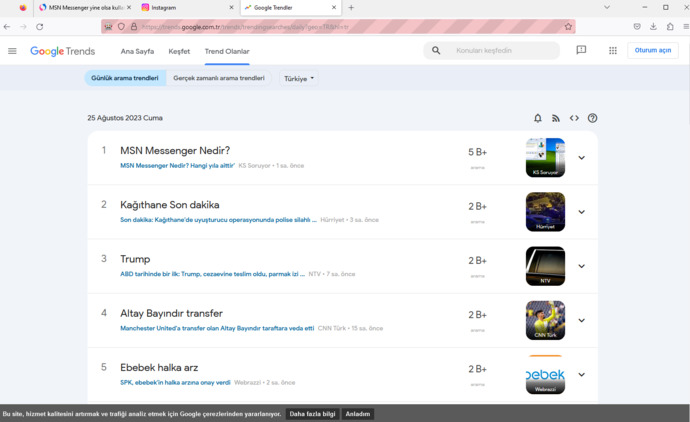Click the NTV news thumbnail
The image size is (690, 422).
pyautogui.click(x=545, y=266)
